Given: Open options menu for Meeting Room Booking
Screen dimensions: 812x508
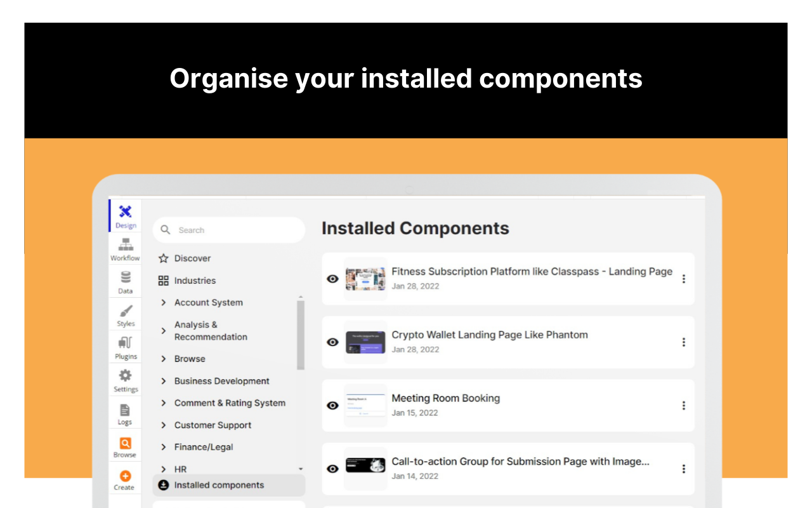Looking at the screenshot, I should [683, 406].
